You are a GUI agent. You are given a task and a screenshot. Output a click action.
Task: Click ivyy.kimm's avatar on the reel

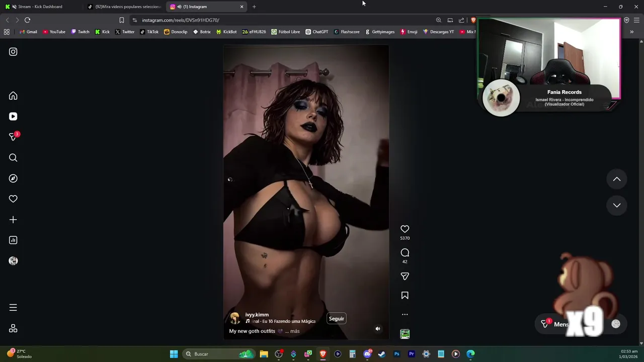coord(234,318)
